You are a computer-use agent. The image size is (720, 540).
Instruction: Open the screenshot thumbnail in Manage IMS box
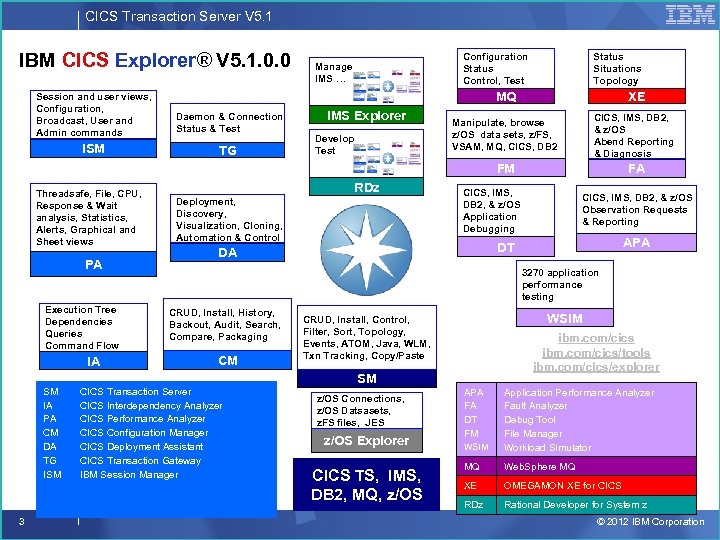coord(387,85)
